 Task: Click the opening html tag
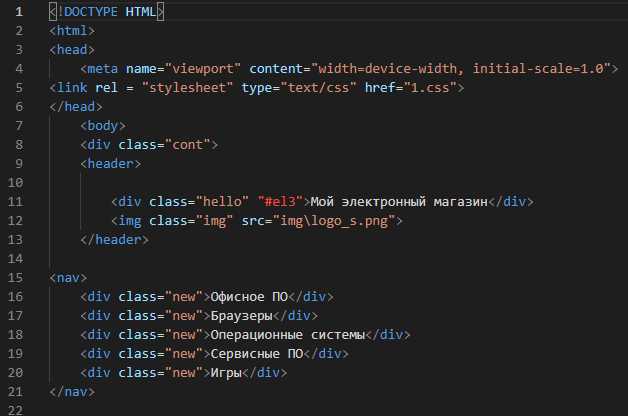point(72,31)
